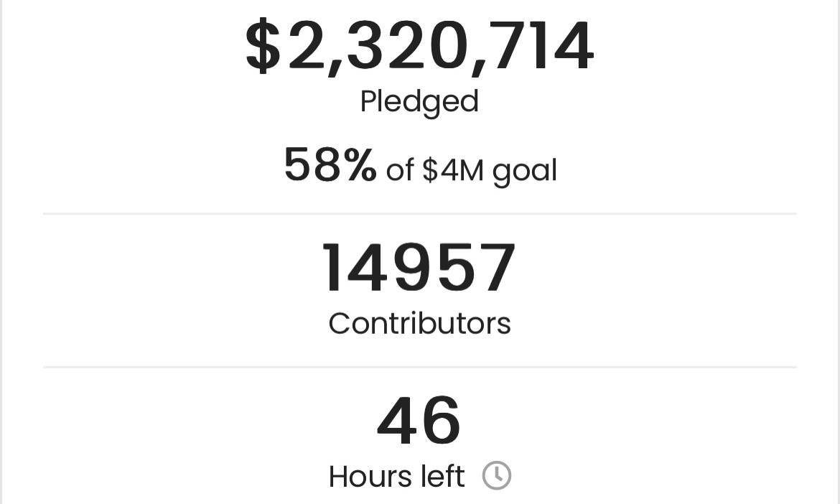This screenshot has height=504, width=840.
Task: Click the divider line below Contributors
Action: pyautogui.click(x=419, y=367)
